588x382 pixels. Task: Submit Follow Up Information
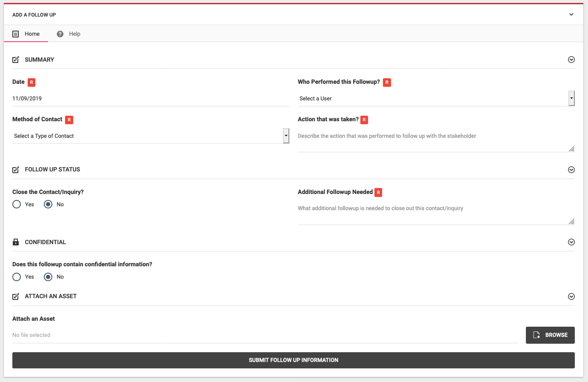[294, 360]
